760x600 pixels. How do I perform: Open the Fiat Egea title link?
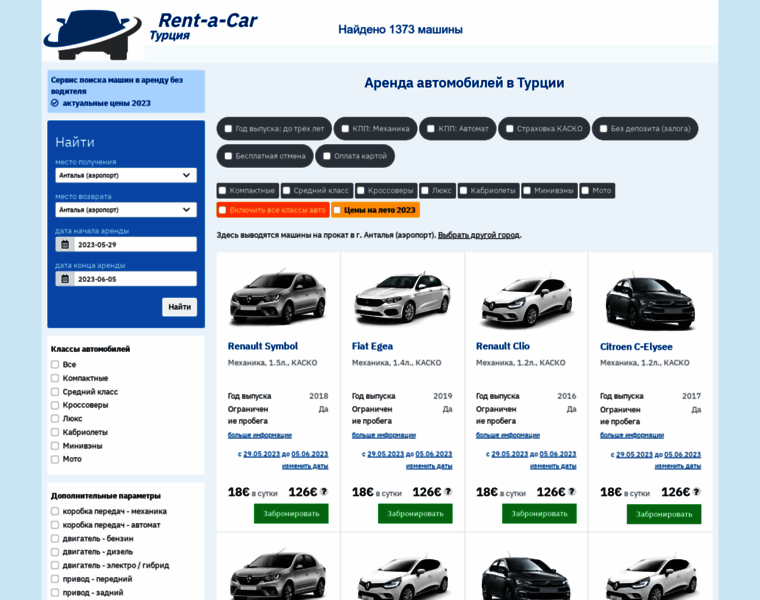(x=372, y=346)
